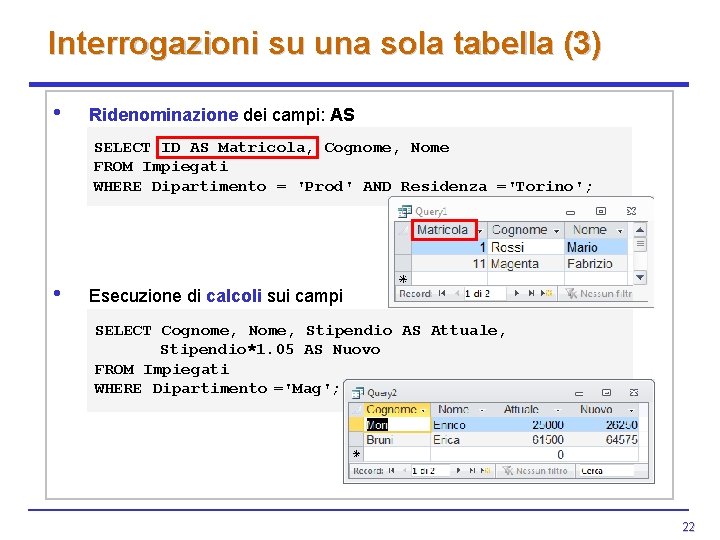
Task: Open the Cognome column dropdown in Query1
Action: (556, 231)
